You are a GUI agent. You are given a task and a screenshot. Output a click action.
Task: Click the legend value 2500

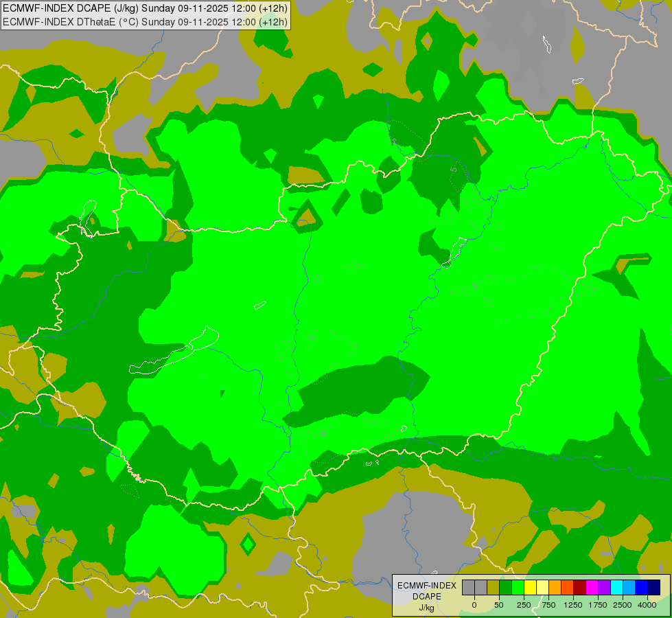click(623, 605)
